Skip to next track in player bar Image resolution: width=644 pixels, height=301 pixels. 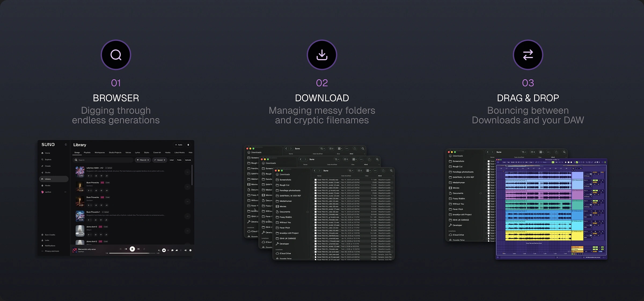[139, 249]
